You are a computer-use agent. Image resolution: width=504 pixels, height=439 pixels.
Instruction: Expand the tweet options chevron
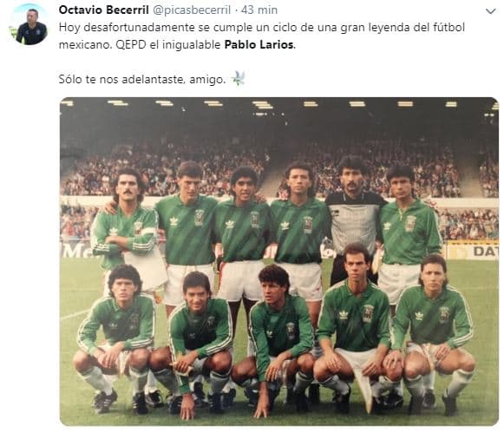[x=490, y=11]
